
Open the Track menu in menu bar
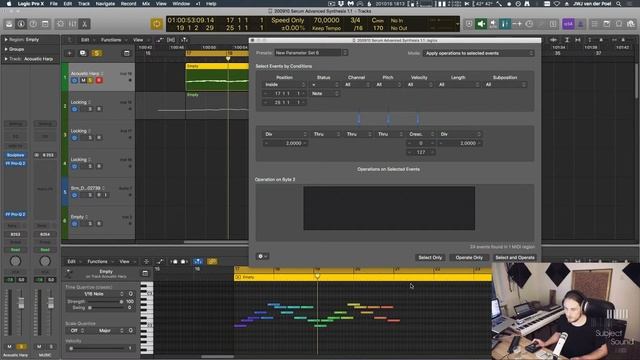(84, 4)
